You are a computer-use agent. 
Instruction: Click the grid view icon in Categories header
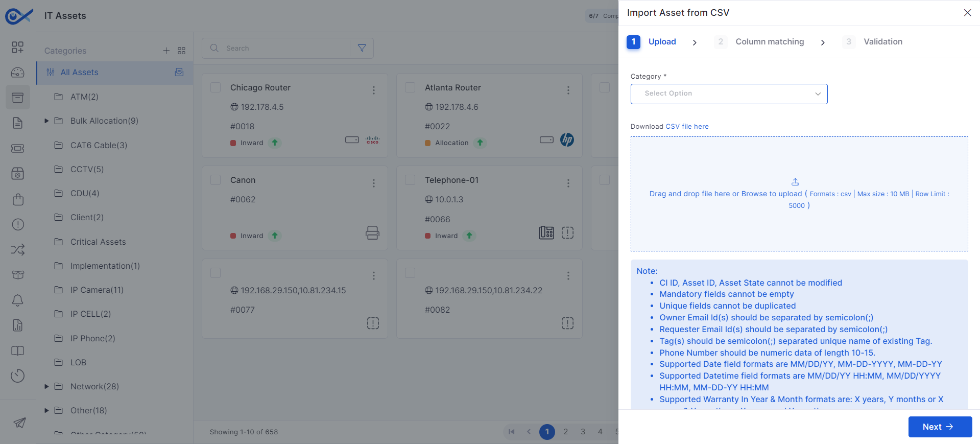[181, 51]
